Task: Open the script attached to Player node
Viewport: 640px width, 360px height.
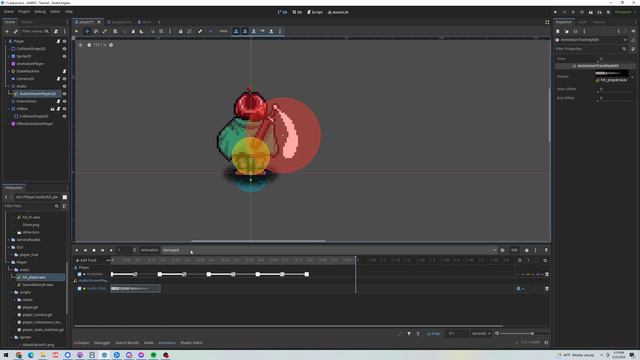Action: point(58,41)
